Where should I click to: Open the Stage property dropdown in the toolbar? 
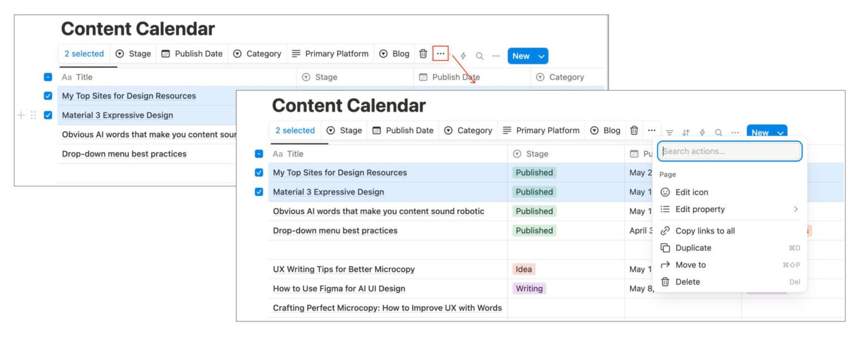(345, 130)
